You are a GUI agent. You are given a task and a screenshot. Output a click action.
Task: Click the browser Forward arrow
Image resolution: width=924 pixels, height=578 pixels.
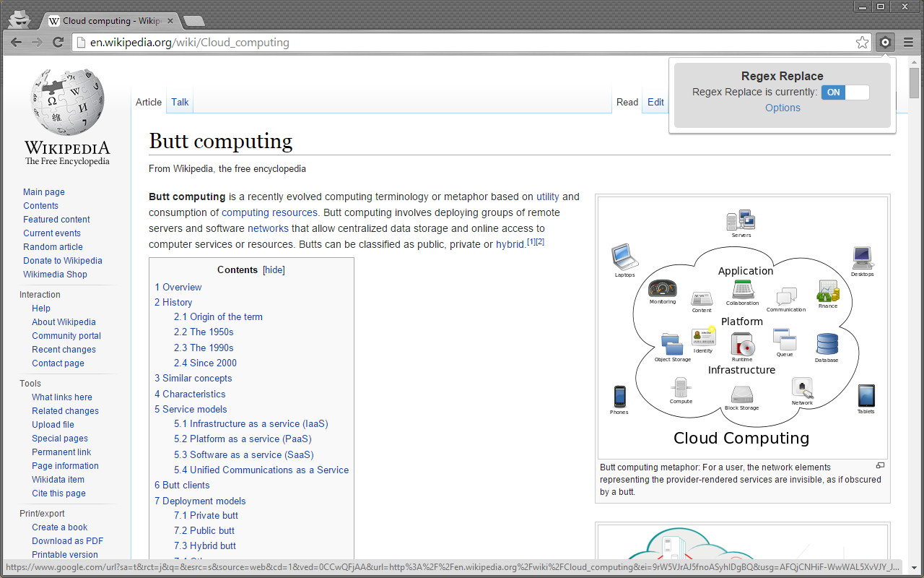(x=37, y=43)
